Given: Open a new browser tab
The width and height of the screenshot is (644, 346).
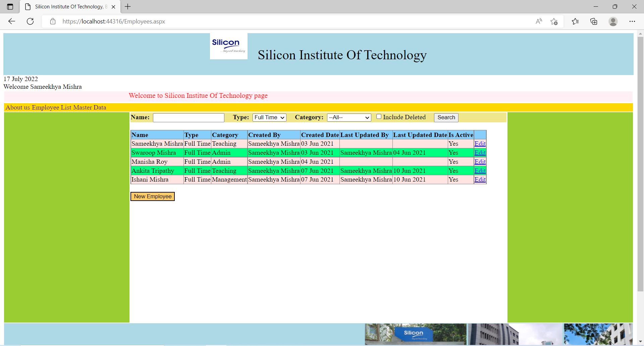Looking at the screenshot, I should click(x=127, y=6).
